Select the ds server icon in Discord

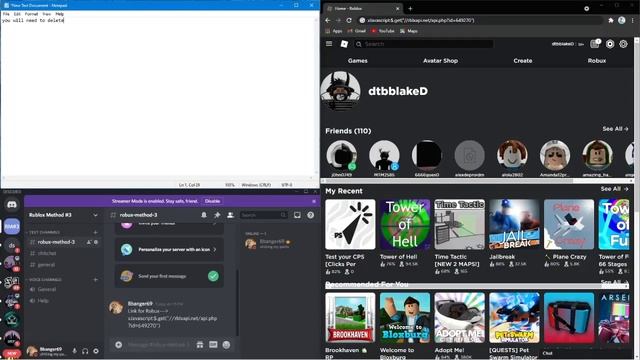(x=12, y=246)
